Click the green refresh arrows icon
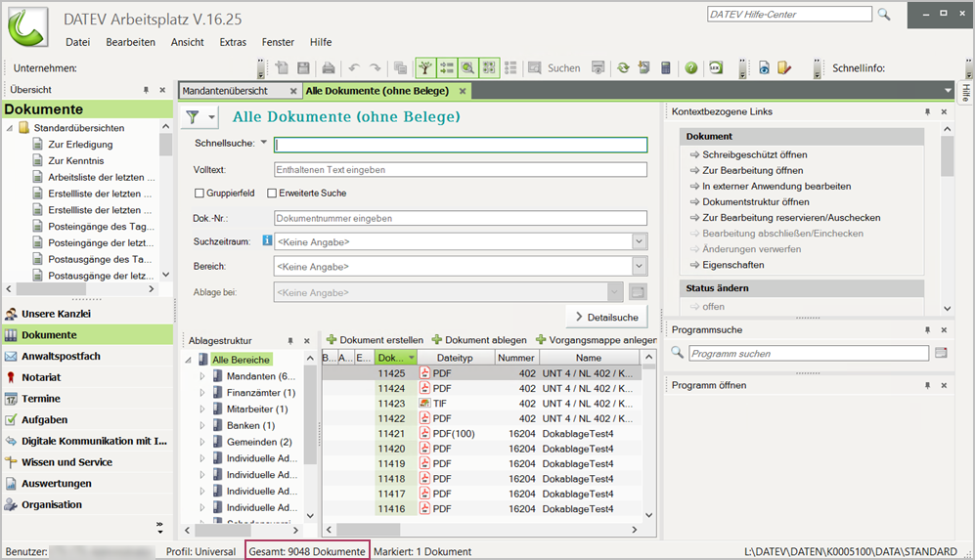The image size is (975, 560). [622, 68]
